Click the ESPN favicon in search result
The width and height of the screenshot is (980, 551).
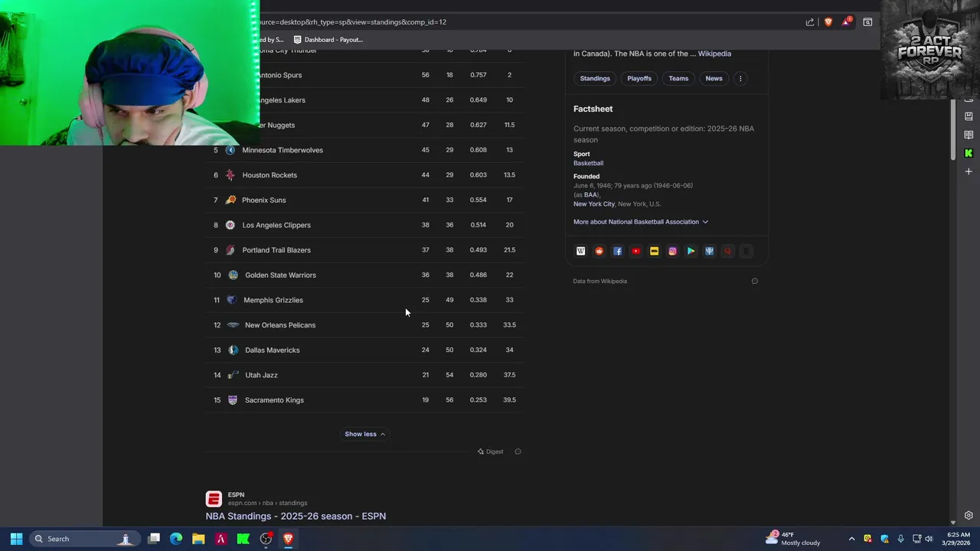click(214, 499)
